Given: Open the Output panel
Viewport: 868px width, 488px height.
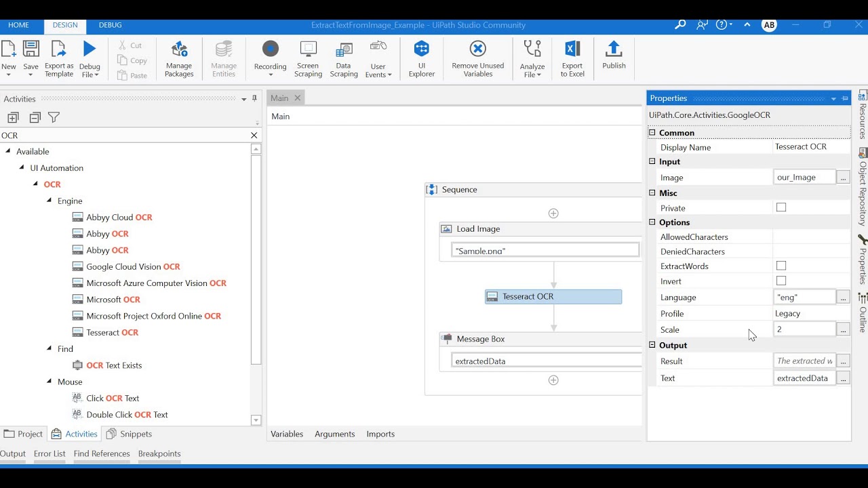Looking at the screenshot, I should point(13,453).
